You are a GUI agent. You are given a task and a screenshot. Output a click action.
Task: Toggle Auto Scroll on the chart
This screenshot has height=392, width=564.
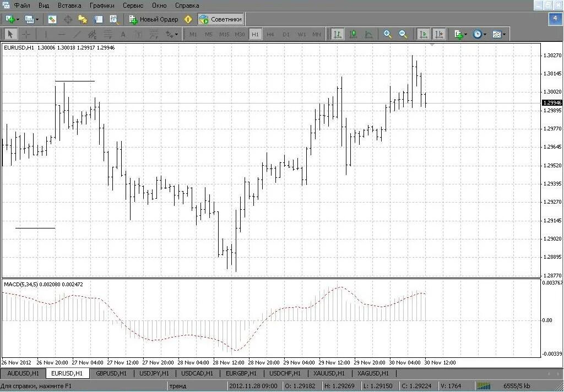coord(424,34)
